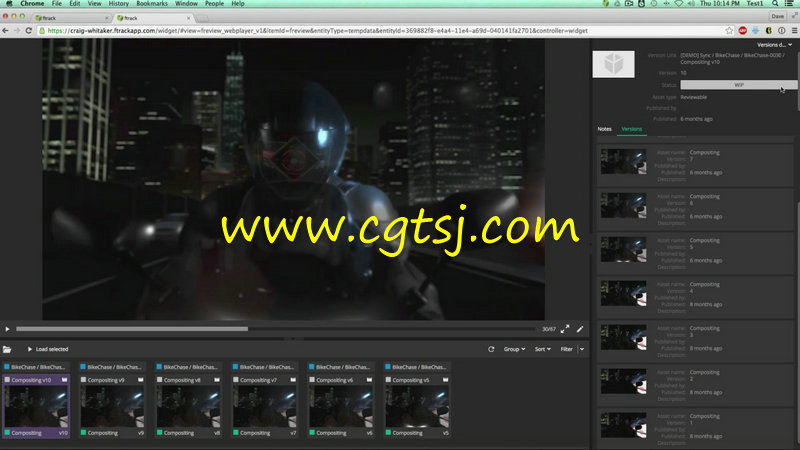
Task: Click Load selected button
Action: click(48, 349)
